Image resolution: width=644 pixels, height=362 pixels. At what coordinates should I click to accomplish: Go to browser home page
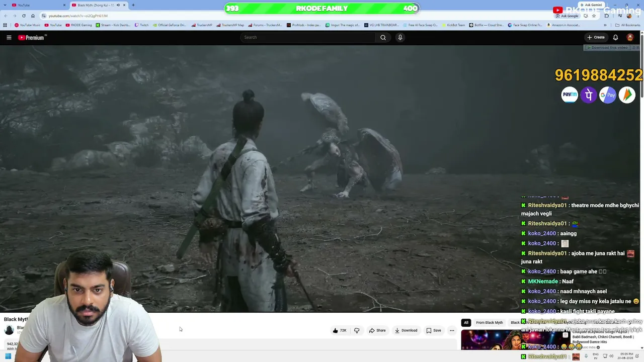point(33,16)
